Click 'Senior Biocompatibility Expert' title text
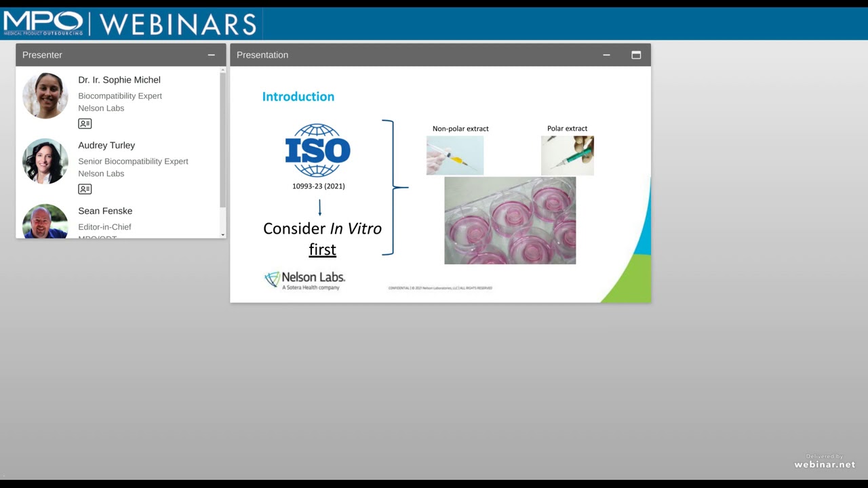The image size is (868, 488). point(133,161)
